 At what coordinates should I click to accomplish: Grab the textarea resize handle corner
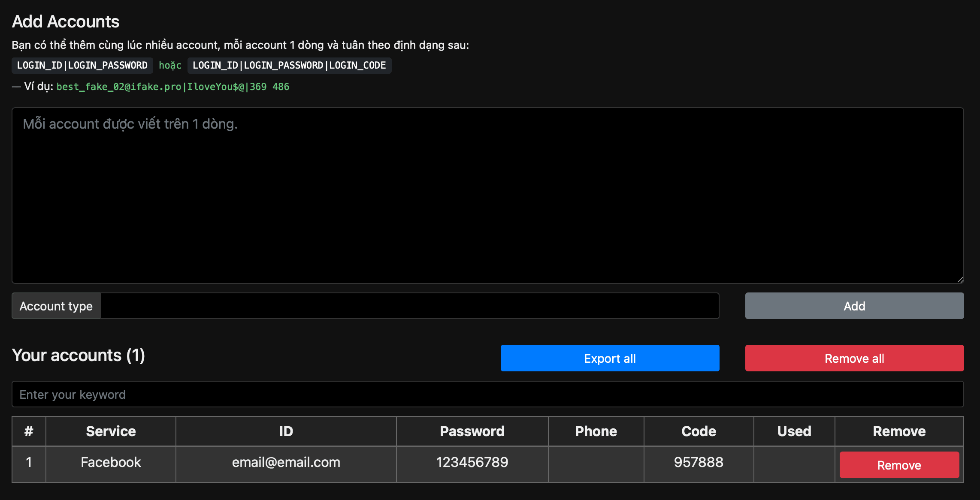[x=960, y=280]
